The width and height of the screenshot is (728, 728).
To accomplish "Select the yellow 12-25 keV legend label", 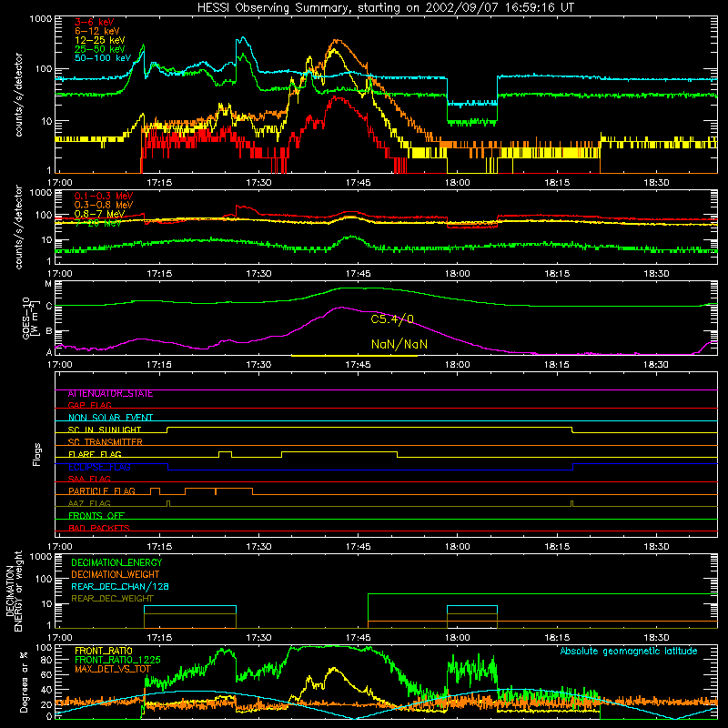I will click(x=100, y=40).
